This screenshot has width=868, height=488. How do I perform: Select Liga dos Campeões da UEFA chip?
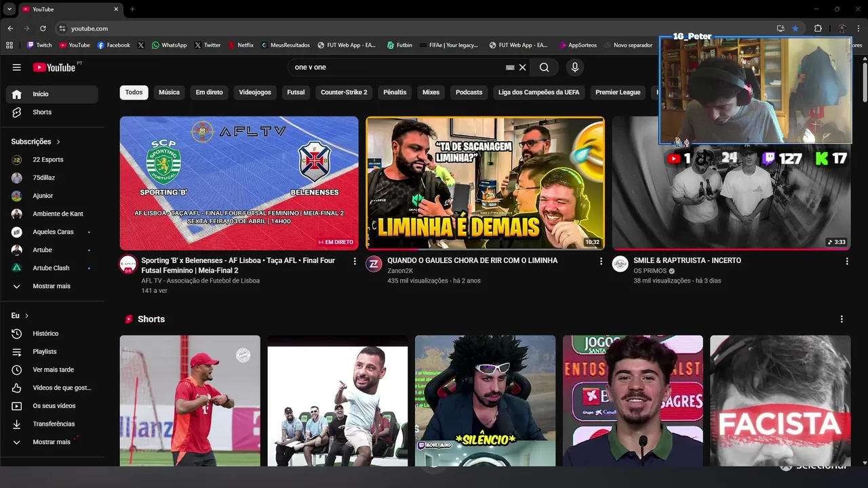coord(538,92)
